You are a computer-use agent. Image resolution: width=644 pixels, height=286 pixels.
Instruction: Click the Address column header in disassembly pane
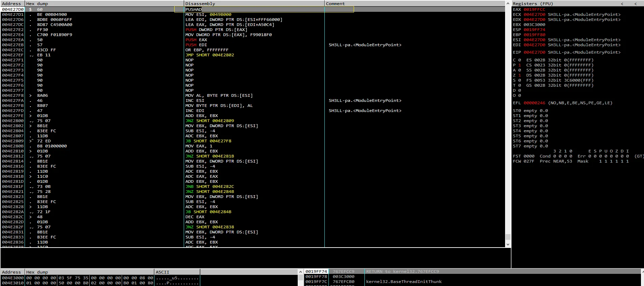click(x=12, y=4)
